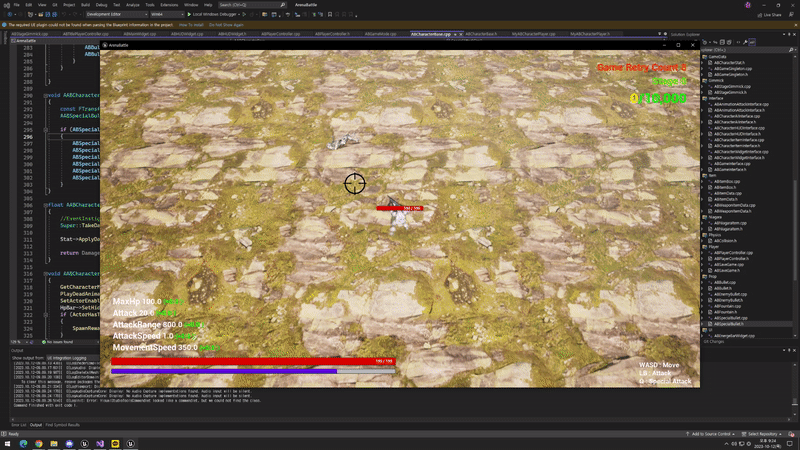
Task: Expand the Prop folder in Solution Explorer
Action: (x=709, y=277)
